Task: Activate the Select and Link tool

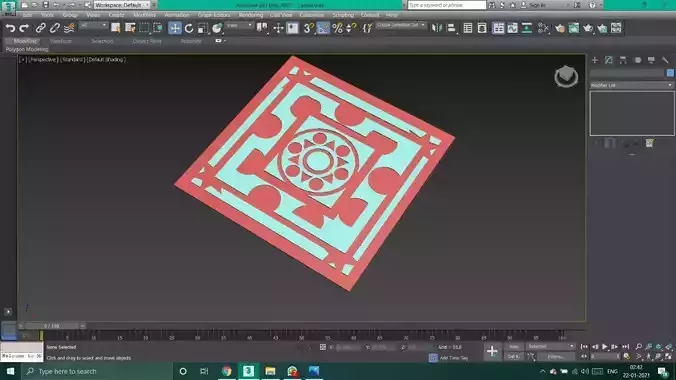Action: click(41, 28)
